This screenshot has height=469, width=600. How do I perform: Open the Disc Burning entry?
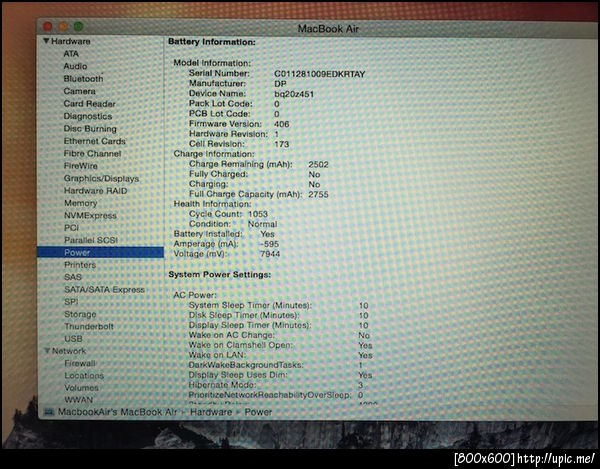[x=90, y=129]
